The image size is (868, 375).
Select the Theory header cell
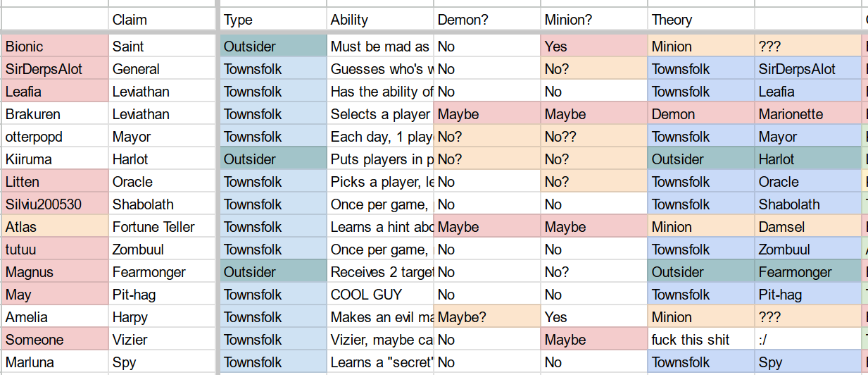click(701, 20)
